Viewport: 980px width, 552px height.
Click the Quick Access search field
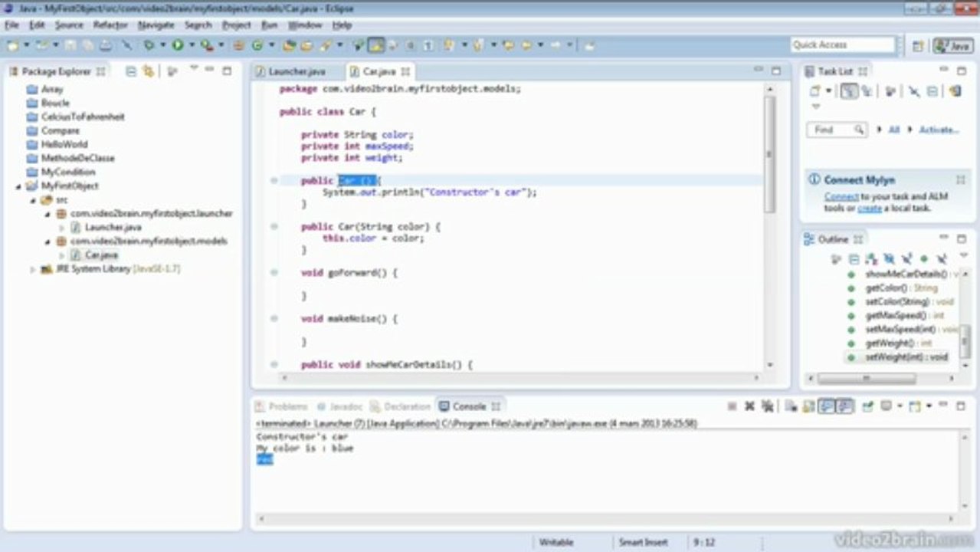pos(842,45)
